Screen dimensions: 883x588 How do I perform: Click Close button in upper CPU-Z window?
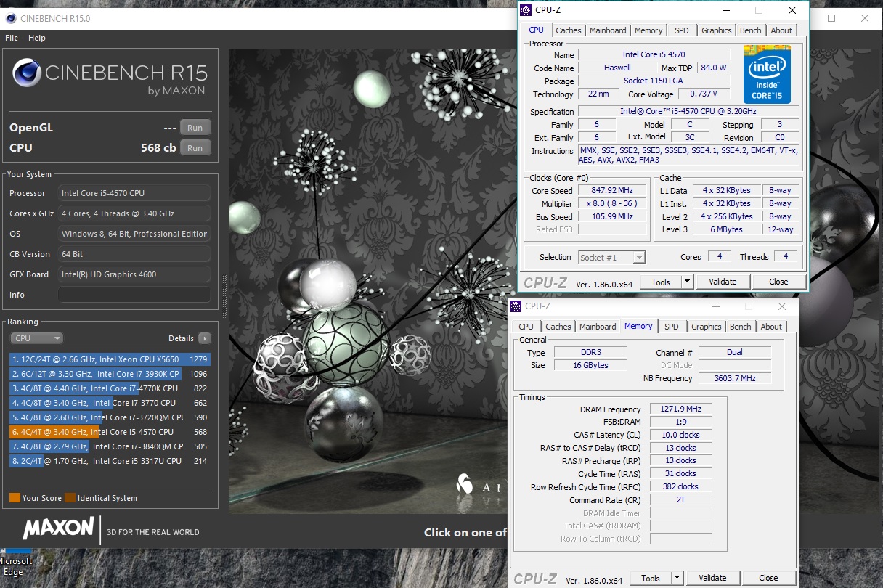[778, 282]
